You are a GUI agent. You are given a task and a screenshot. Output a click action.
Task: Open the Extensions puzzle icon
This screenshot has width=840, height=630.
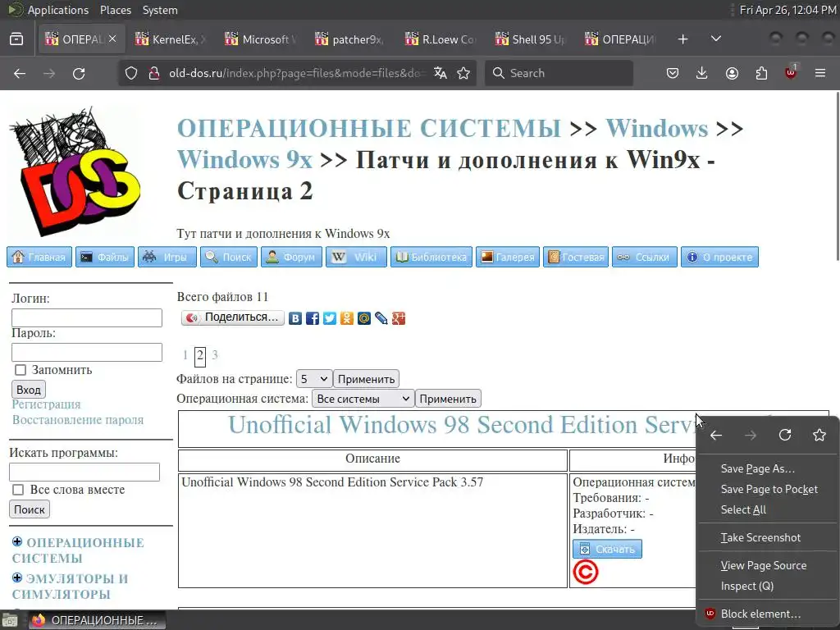(x=761, y=73)
